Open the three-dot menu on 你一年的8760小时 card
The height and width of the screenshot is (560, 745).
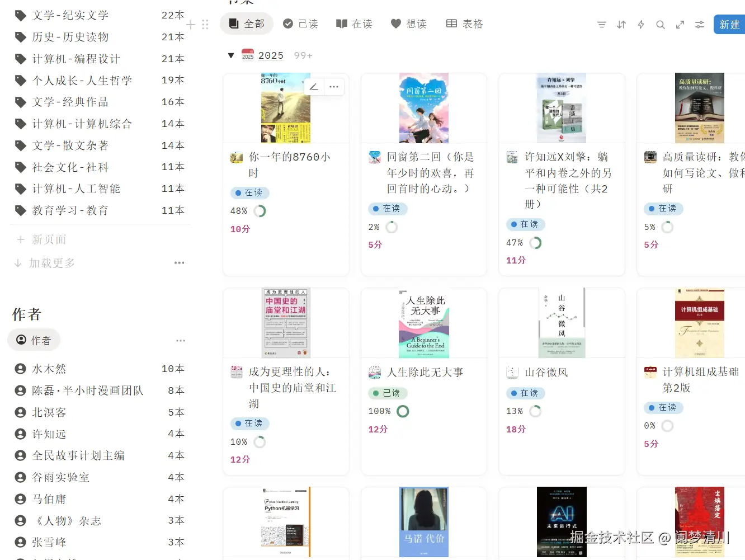334,87
